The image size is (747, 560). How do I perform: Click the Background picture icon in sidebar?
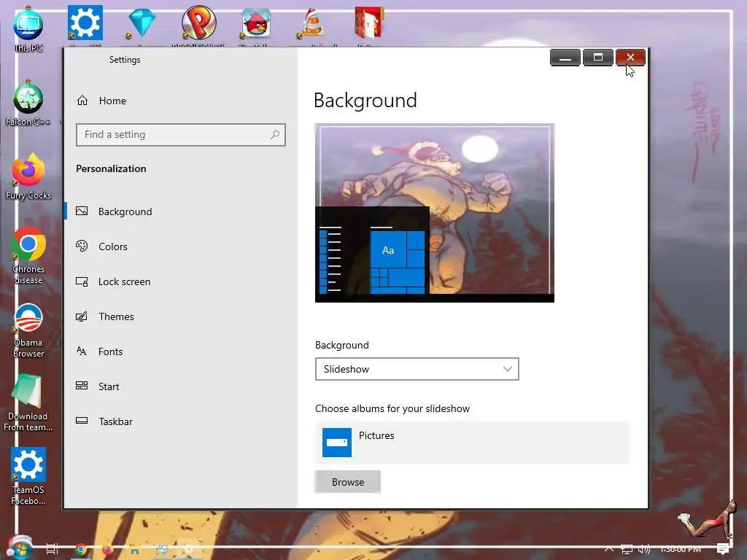(82, 211)
